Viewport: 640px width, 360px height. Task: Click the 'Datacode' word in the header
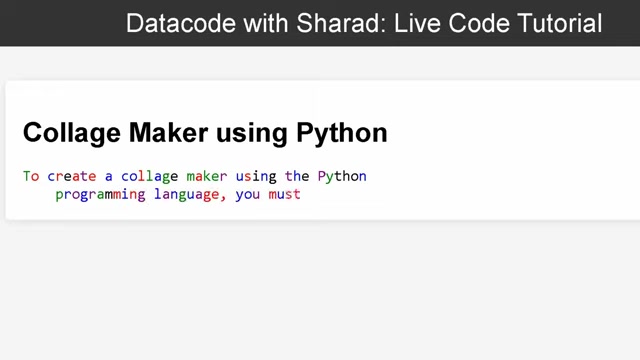tap(181, 23)
